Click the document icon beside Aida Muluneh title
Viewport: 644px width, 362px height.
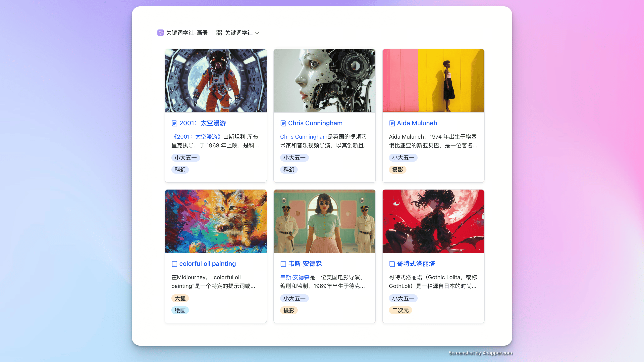pos(392,123)
